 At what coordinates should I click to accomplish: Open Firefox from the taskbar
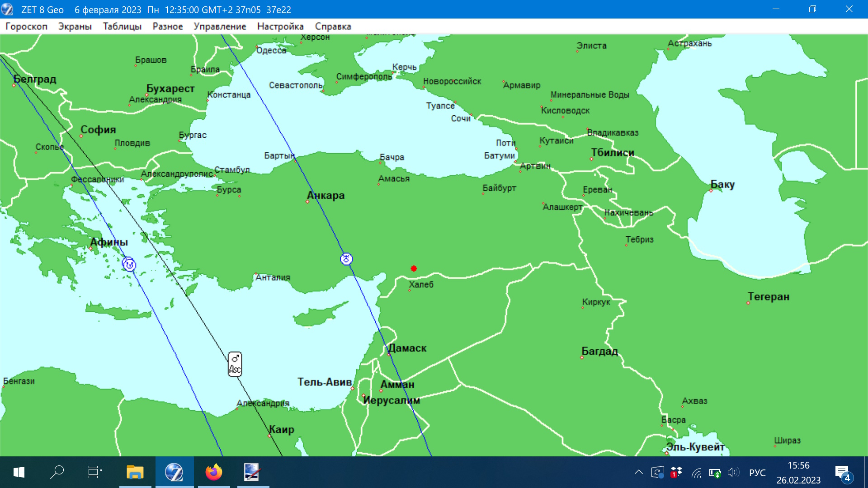pos(213,473)
